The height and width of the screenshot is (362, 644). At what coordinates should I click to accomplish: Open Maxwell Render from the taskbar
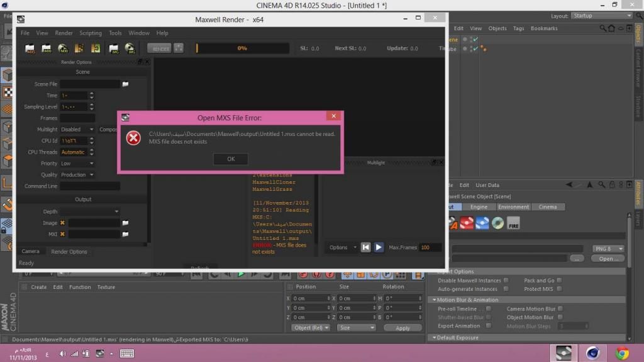click(563, 353)
